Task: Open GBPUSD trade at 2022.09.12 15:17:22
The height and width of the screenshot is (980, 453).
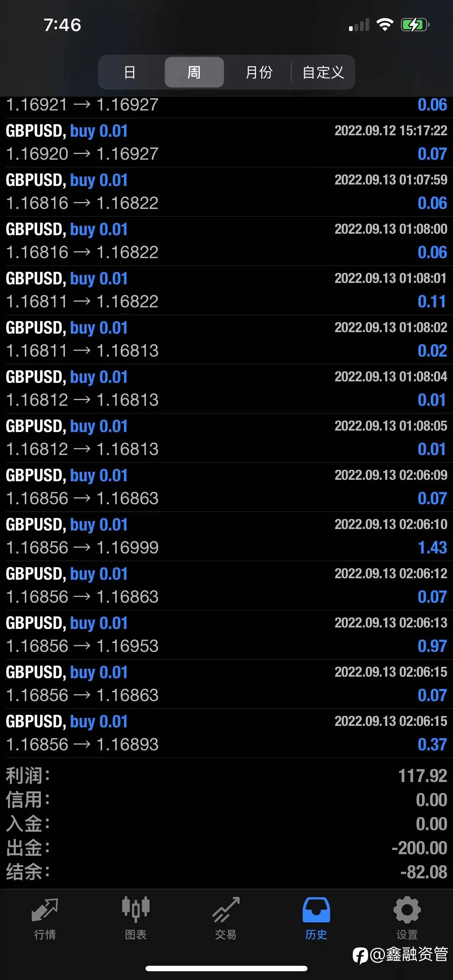Action: point(226,143)
